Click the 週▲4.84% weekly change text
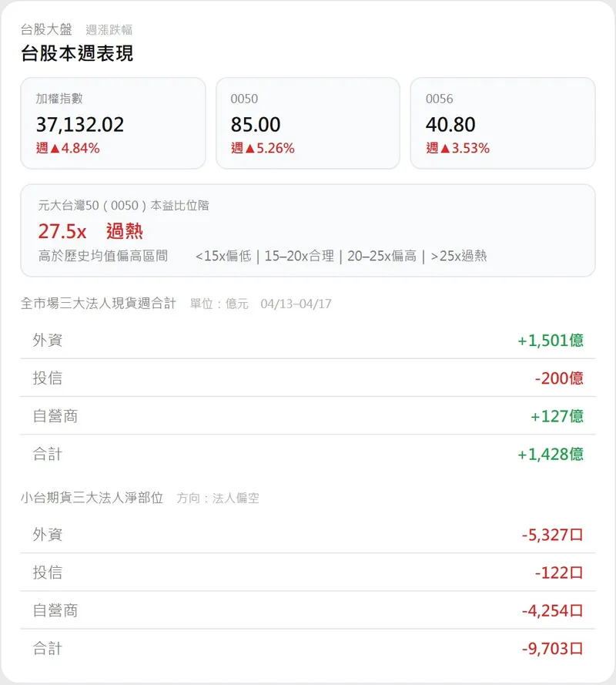This screenshot has width=616, height=685. tap(68, 149)
